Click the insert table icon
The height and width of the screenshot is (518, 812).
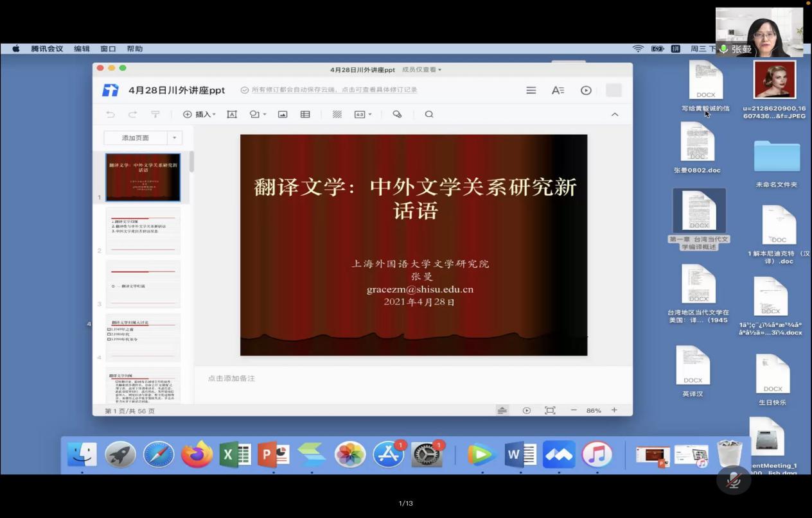coord(305,114)
